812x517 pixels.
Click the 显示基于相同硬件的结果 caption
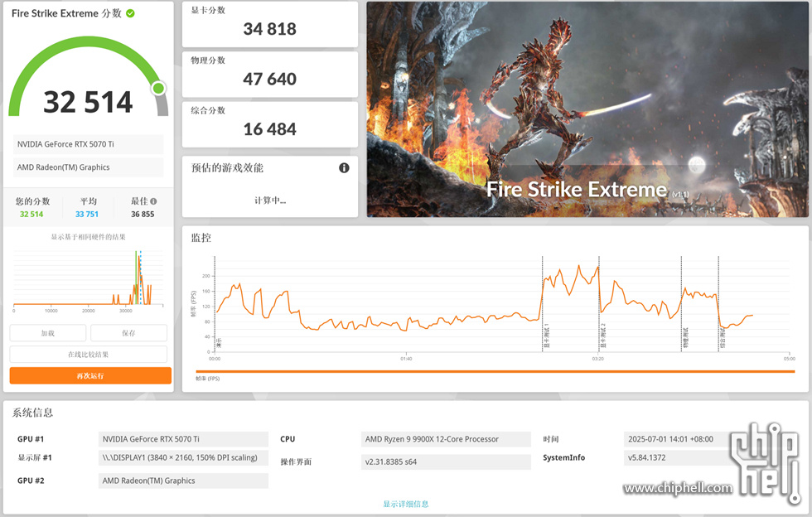click(88, 237)
